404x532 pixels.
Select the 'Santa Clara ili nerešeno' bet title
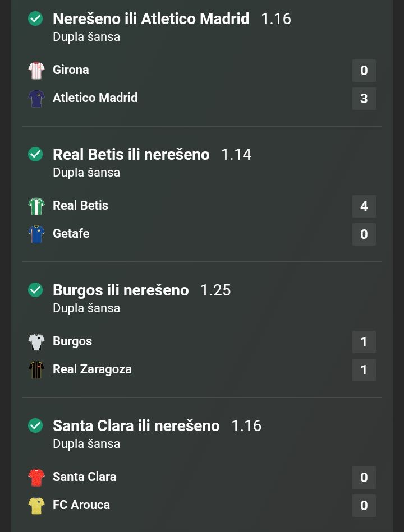(x=136, y=426)
